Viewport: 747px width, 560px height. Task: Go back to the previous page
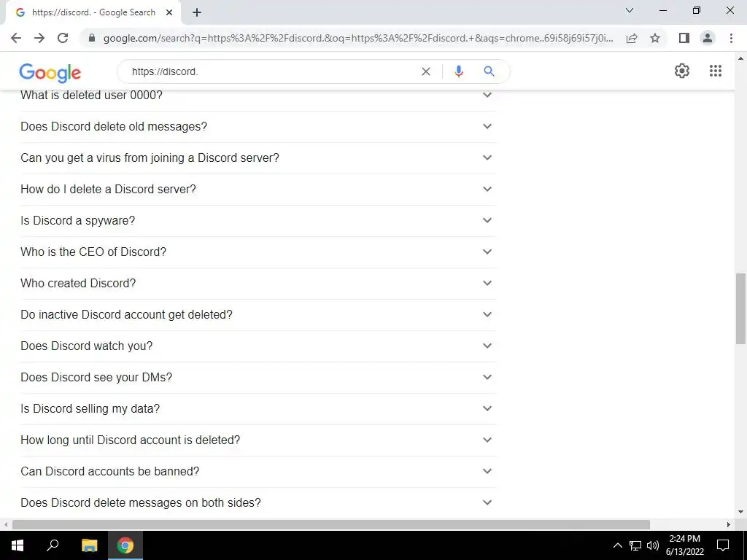[16, 38]
